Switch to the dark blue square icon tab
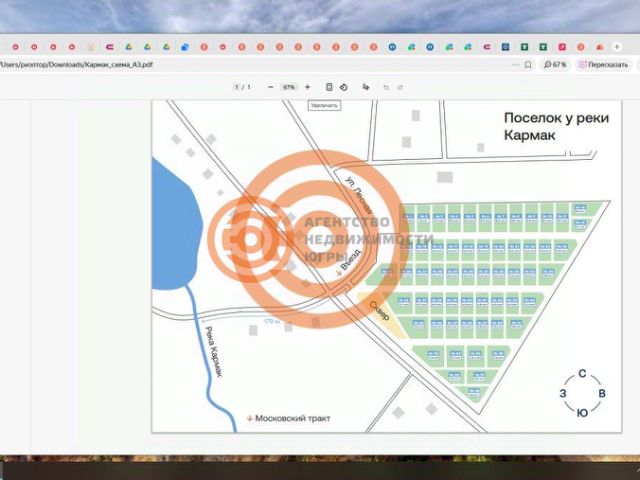The width and height of the screenshot is (640, 480). click(x=505, y=47)
